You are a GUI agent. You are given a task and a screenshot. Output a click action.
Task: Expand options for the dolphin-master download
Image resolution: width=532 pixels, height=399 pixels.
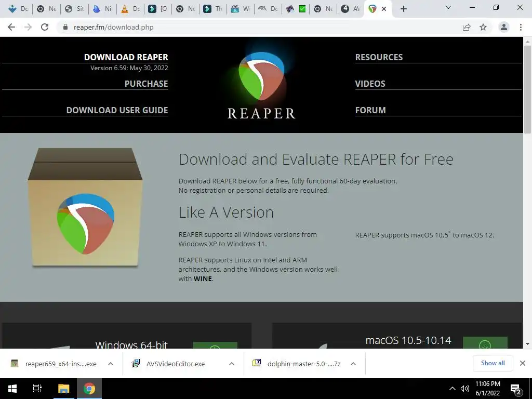pos(353,364)
